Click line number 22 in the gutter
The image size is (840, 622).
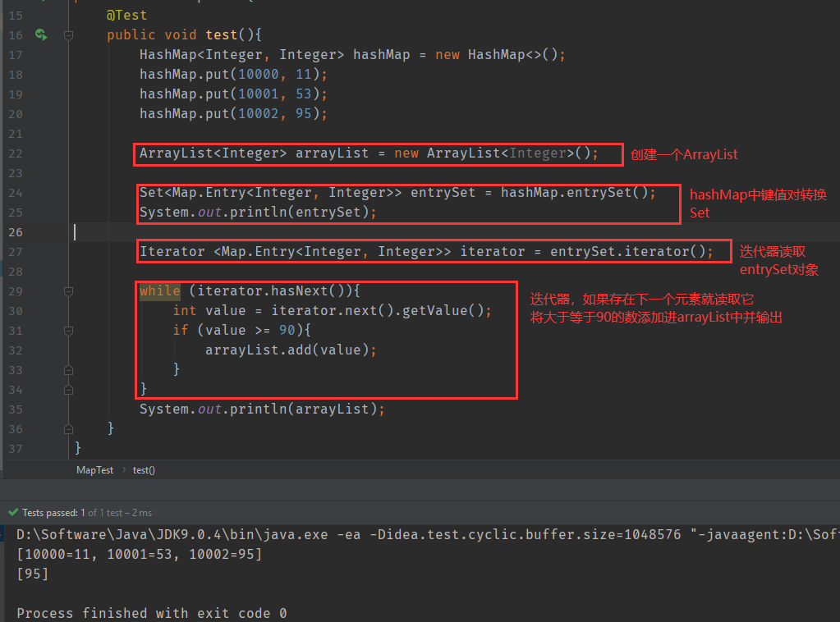tap(16, 153)
